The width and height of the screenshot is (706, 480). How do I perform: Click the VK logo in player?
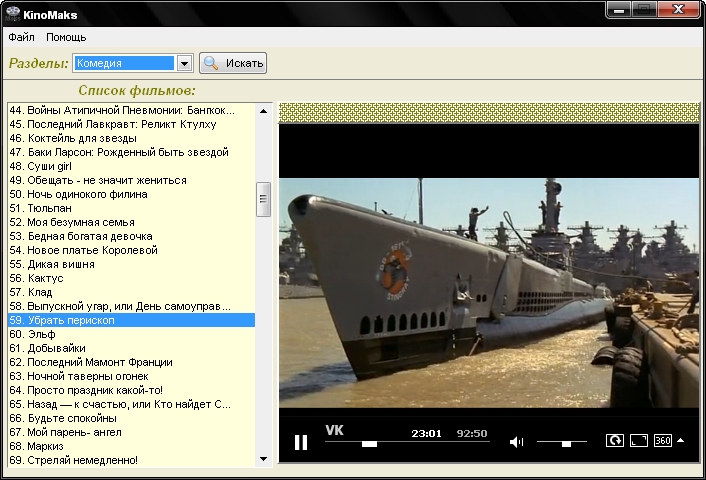coord(335,430)
